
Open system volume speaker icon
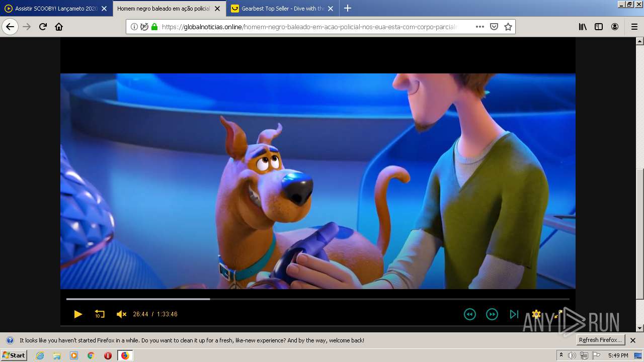pos(572,355)
